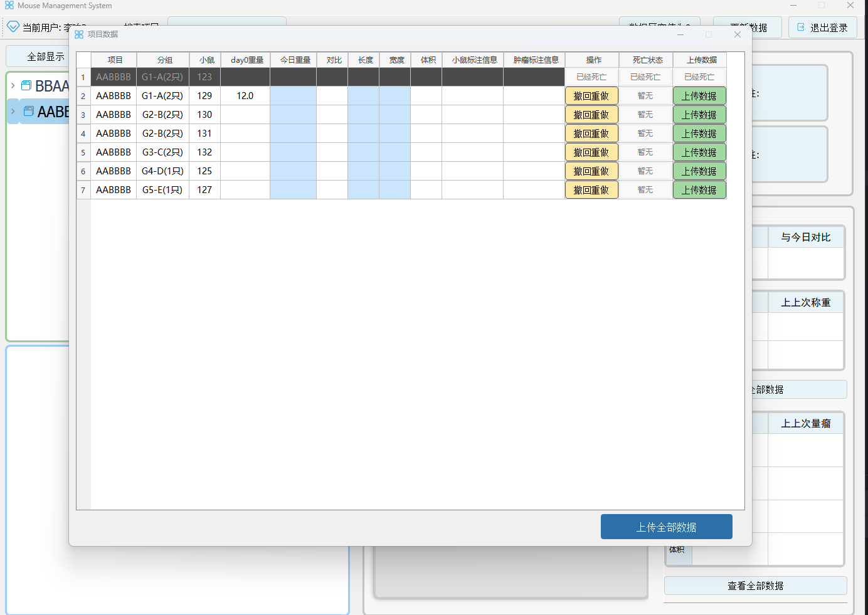Minimize the 项目数据 dialog
Viewport: 868px width, 615px height.
pos(680,34)
